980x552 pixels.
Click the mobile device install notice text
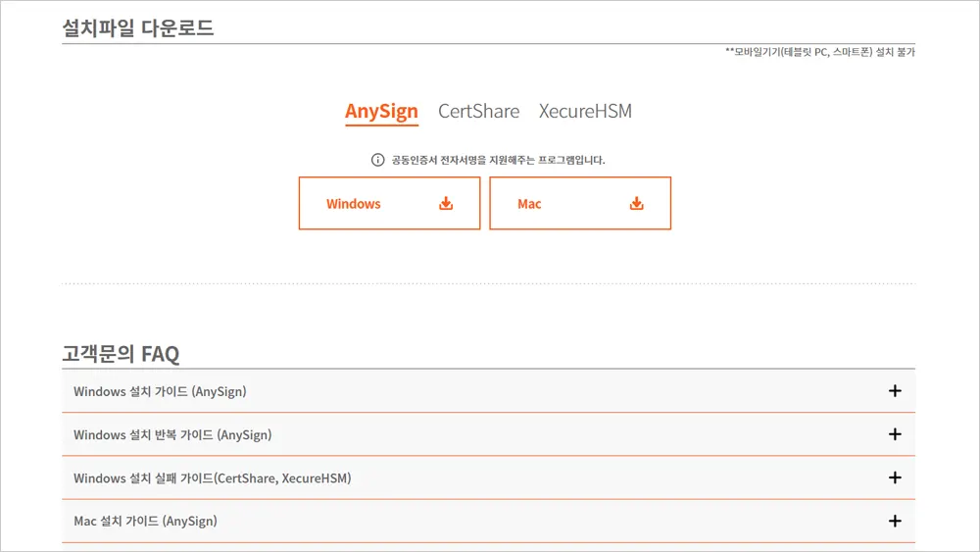pyautogui.click(x=820, y=52)
